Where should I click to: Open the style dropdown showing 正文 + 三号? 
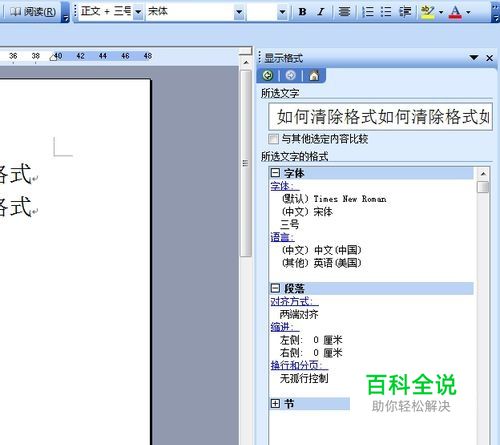pos(138,12)
